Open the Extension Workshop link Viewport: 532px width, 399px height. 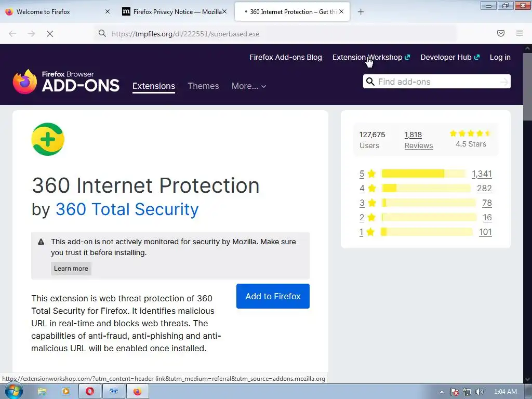point(371,57)
